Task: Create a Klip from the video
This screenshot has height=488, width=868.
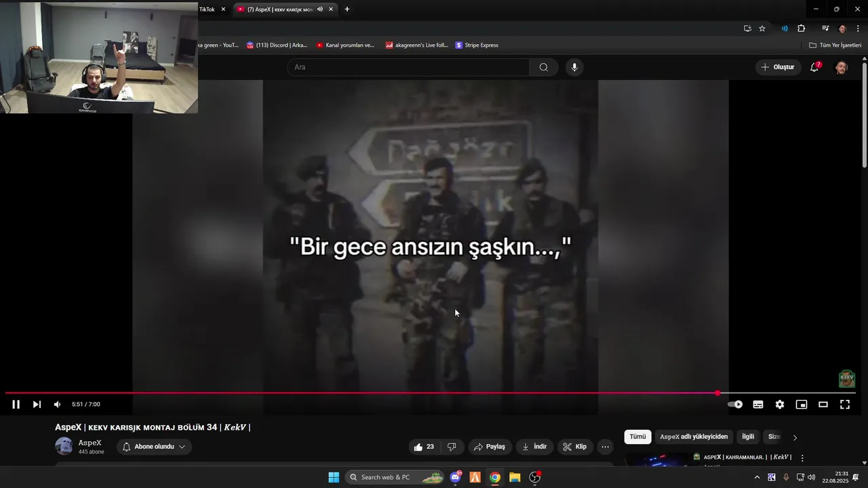Action: click(575, 447)
